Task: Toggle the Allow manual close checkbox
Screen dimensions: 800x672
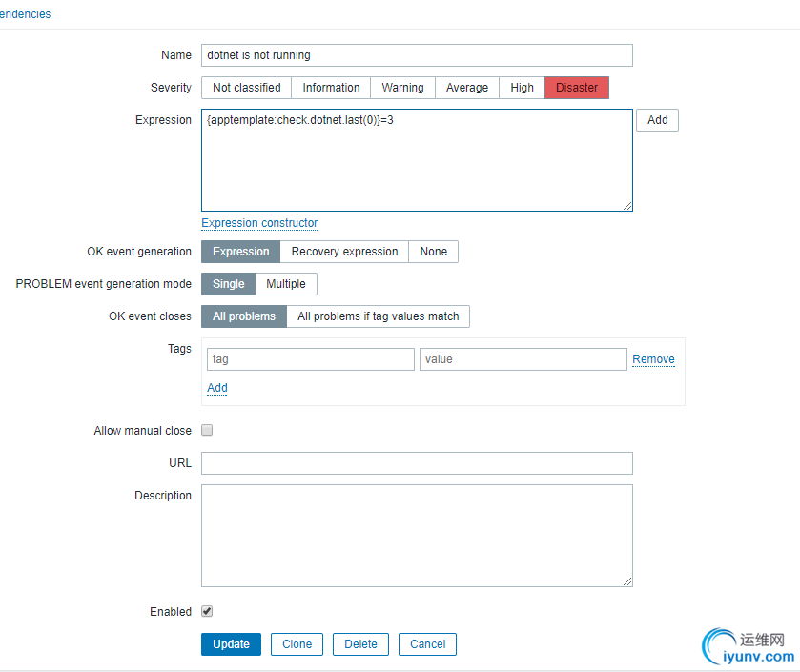Action: click(207, 430)
